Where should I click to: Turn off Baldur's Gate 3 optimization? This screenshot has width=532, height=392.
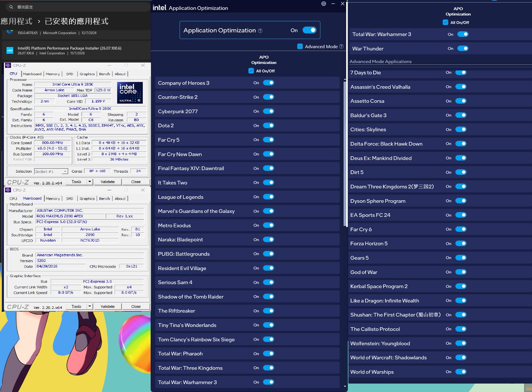tap(461, 115)
